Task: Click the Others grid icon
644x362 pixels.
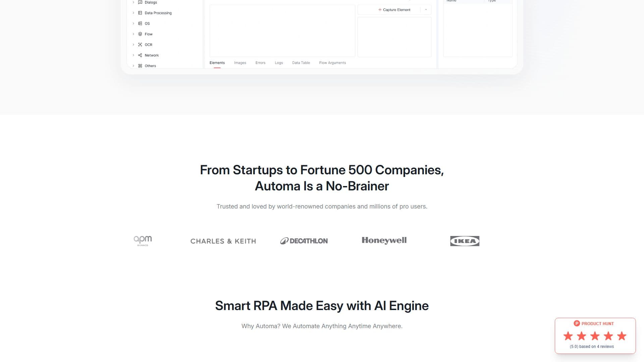Action: point(140,66)
